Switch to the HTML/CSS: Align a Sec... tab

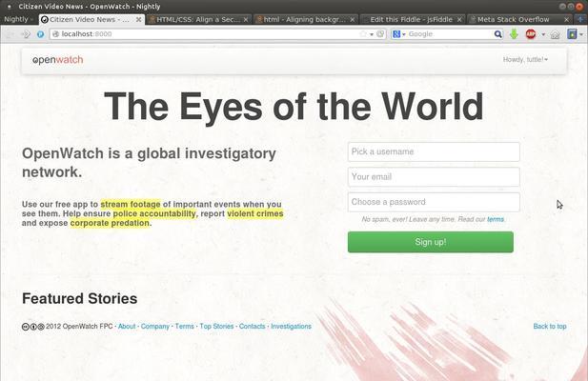click(199, 19)
